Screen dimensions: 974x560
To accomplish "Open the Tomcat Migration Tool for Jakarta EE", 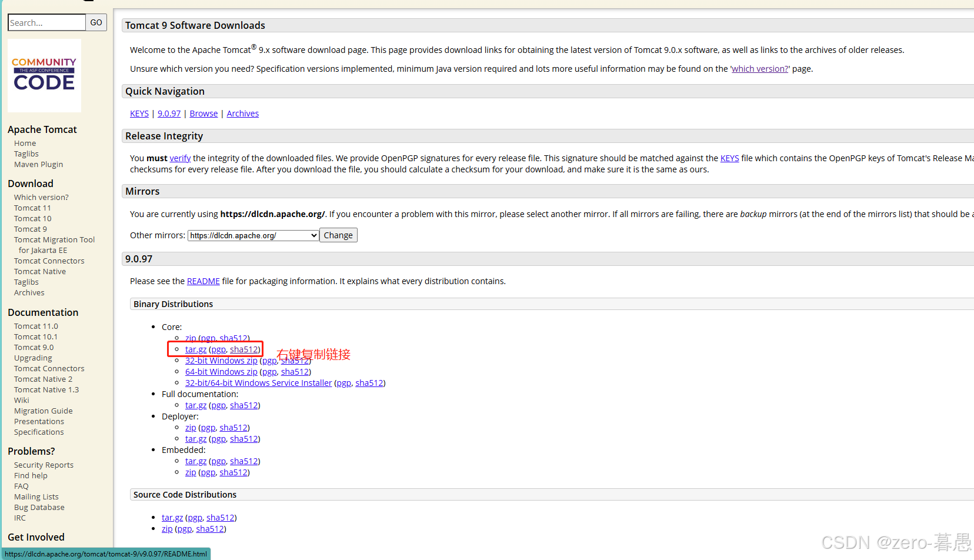I will coord(54,239).
